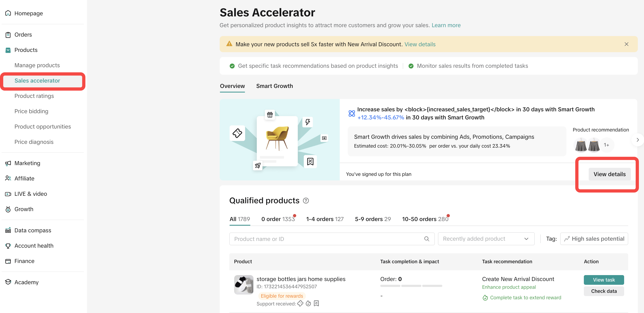Click the green View task button
Viewport: 644px width, 313px height.
click(604, 280)
